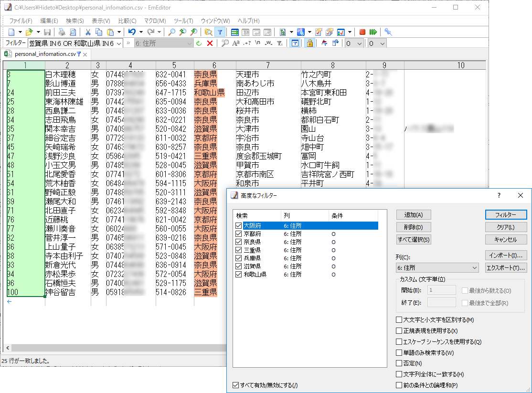Click the Find magnifier icon
Image resolution: width=532 pixels, height=393 pixels.
(x=172, y=32)
